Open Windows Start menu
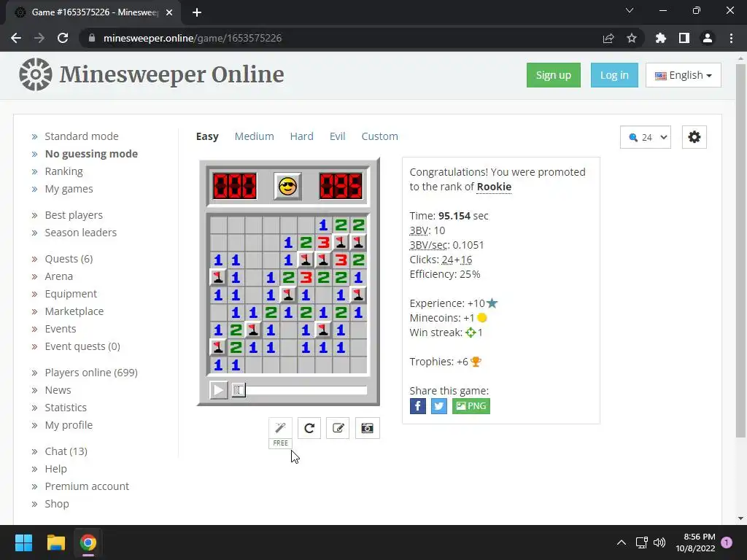This screenshot has height=560, width=747. [x=23, y=542]
